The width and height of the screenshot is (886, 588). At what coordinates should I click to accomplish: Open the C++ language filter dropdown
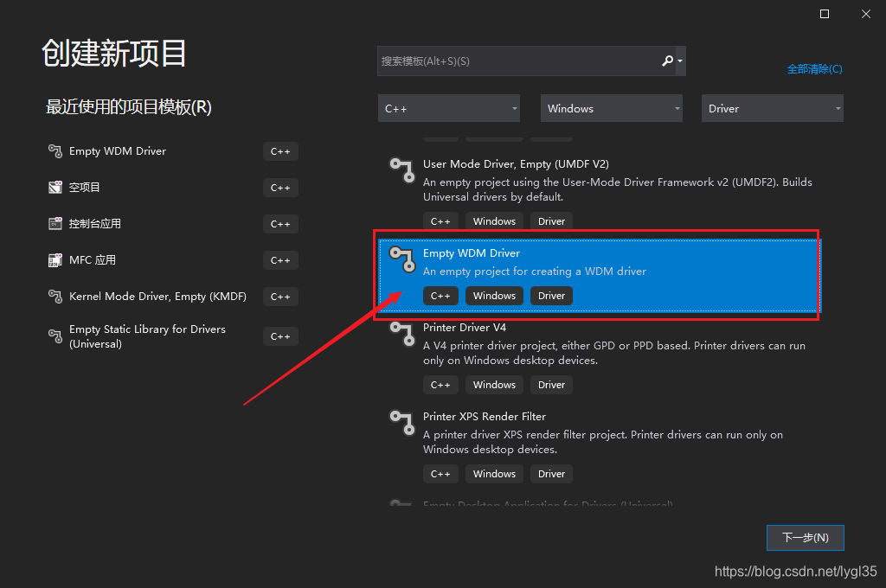click(x=449, y=108)
